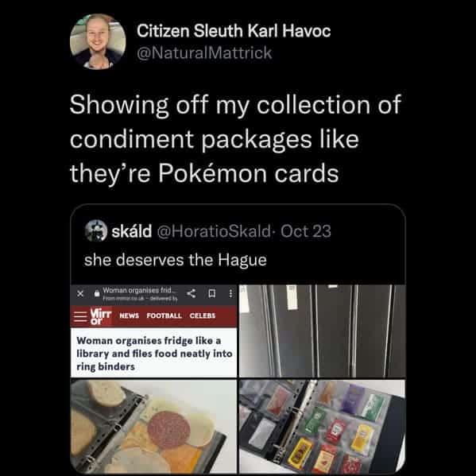The image size is (476, 476).
Task: Click the Oct 23 timestamp
Action: pos(306,231)
